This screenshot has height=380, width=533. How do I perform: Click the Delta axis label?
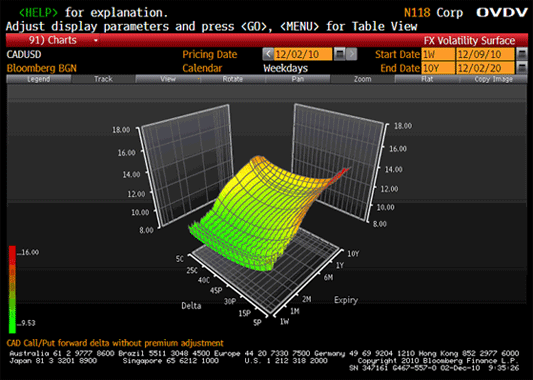191,306
